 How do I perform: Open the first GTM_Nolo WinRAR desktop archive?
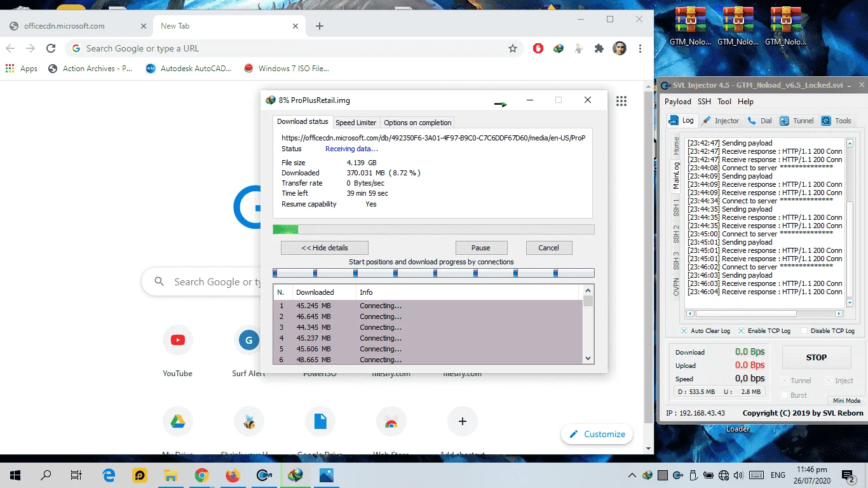coord(690,27)
